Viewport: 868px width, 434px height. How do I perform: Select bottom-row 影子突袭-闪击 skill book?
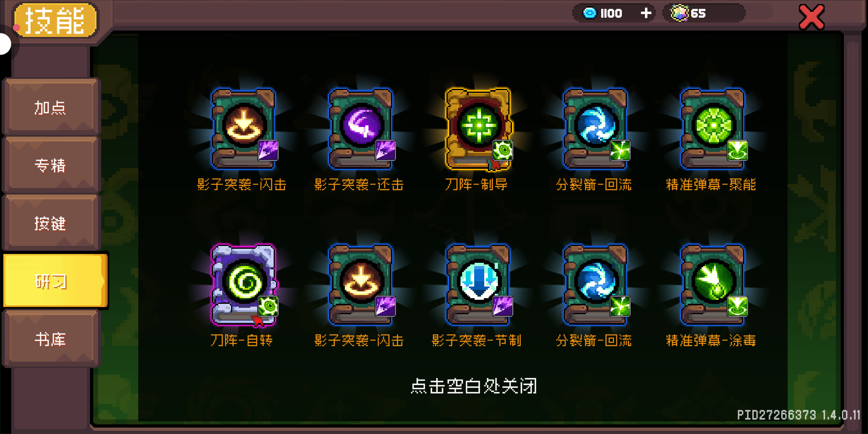361,285
